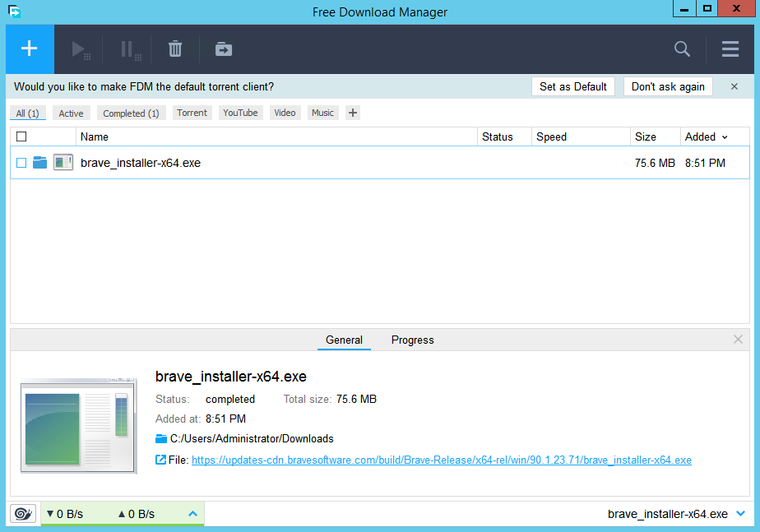The width and height of the screenshot is (760, 532).
Task: Click the 8:51 PM added cell in the row
Action: pos(705,163)
